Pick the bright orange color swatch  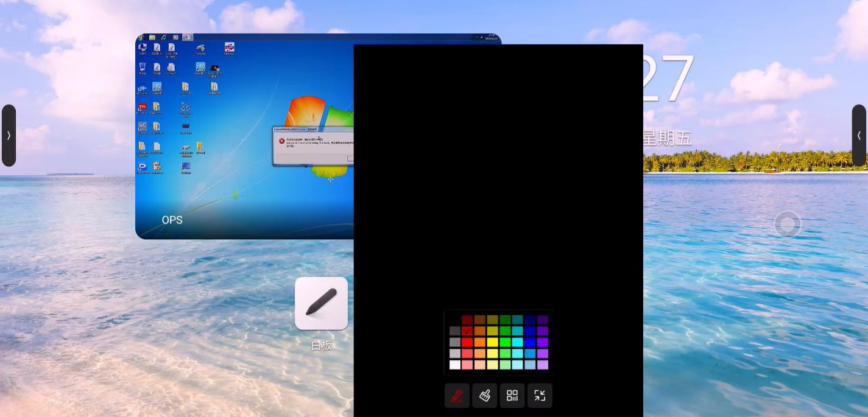pos(480,342)
